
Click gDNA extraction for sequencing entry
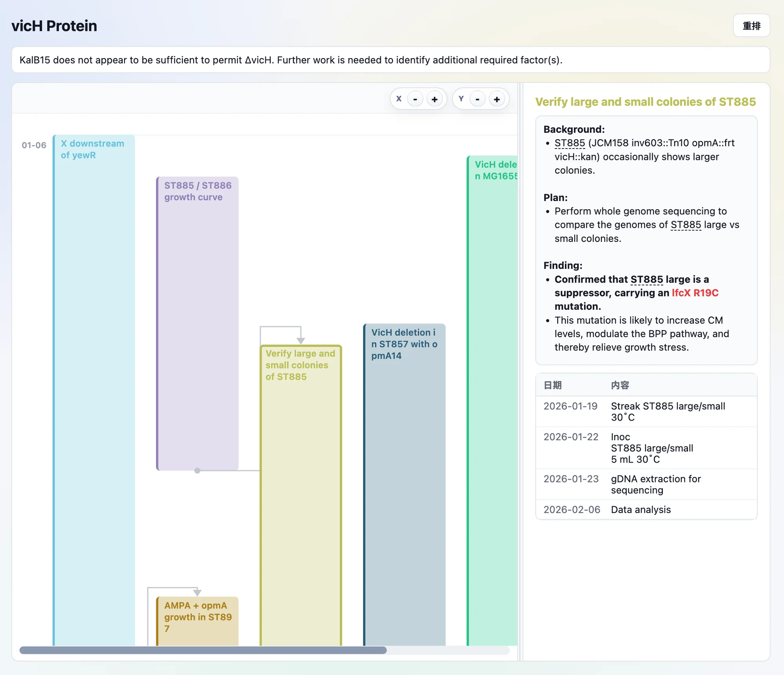[655, 484]
